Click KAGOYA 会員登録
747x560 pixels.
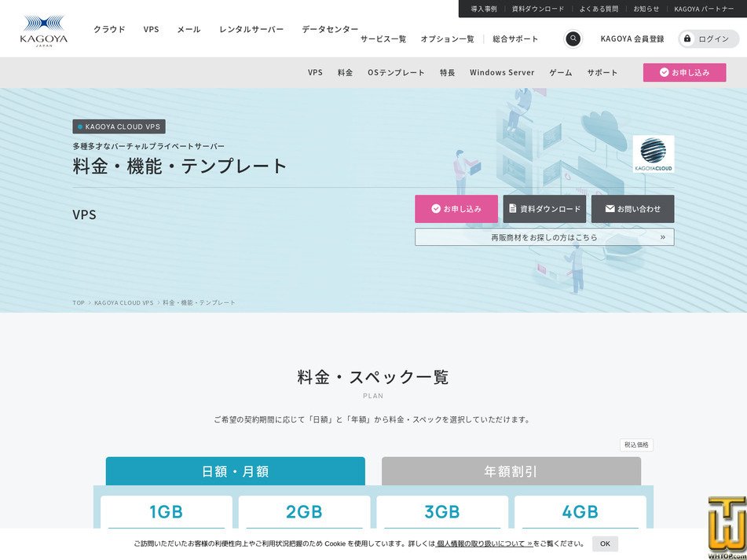[632, 39]
